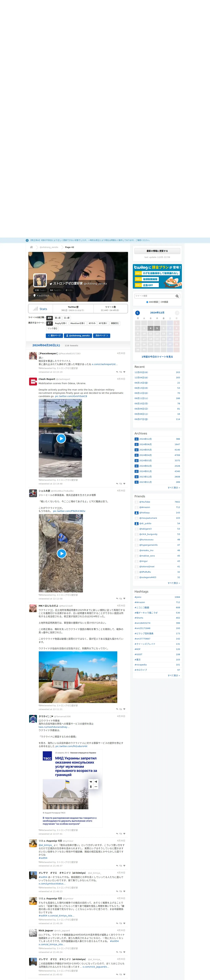Toggle Replyを除く filter
The height and width of the screenshot is (980, 210).
[x=61, y=323]
